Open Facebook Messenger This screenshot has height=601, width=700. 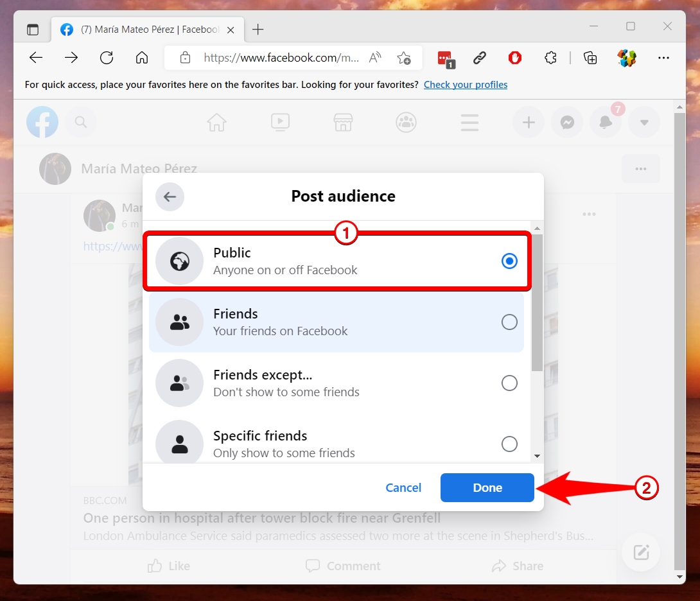567,122
